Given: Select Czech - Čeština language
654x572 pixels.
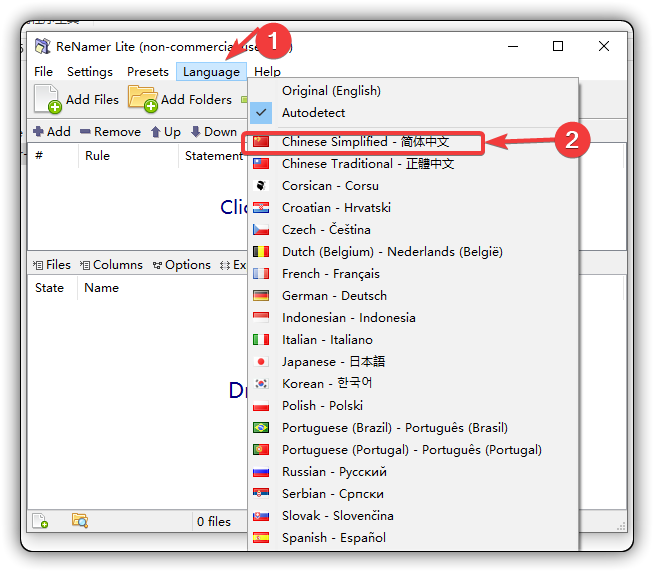Looking at the screenshot, I should tap(413, 229).
